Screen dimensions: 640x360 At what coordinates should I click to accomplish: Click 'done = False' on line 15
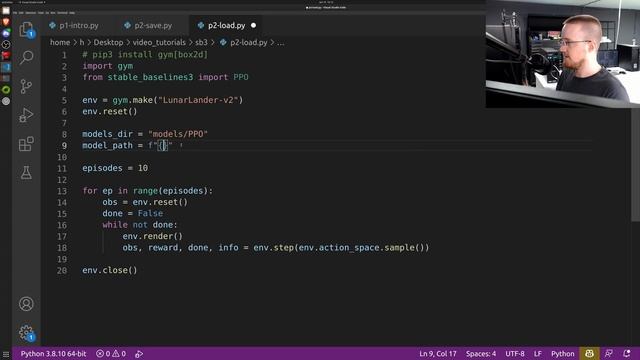133,213
